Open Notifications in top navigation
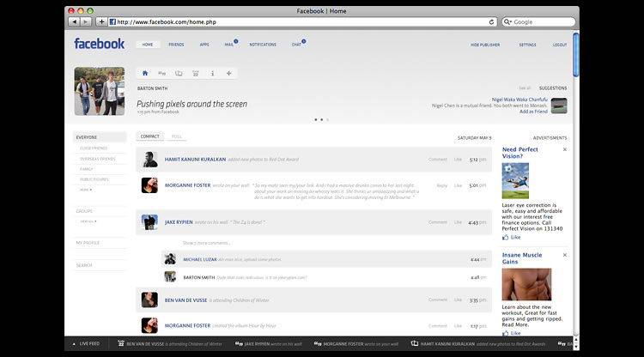The width and height of the screenshot is (644, 357). (x=262, y=44)
